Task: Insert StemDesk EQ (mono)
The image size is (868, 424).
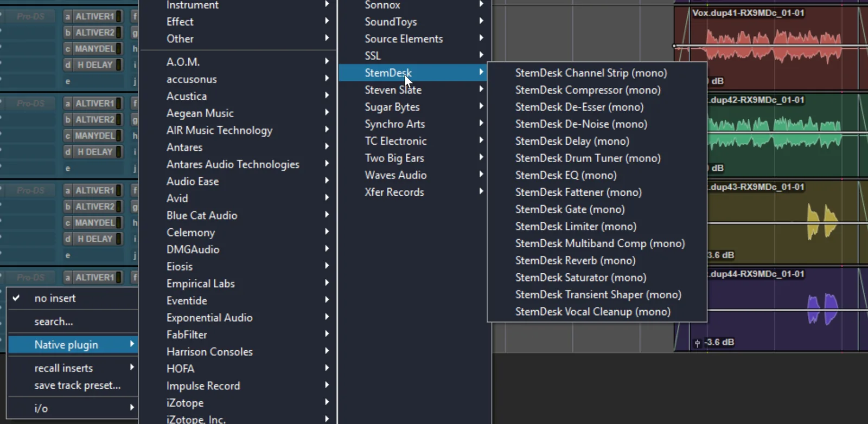Action: 597,175
